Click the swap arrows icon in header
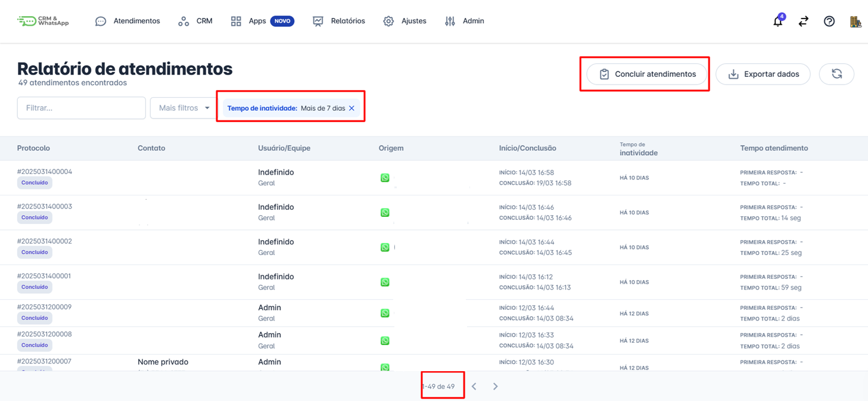This screenshot has height=401, width=868. (x=804, y=21)
